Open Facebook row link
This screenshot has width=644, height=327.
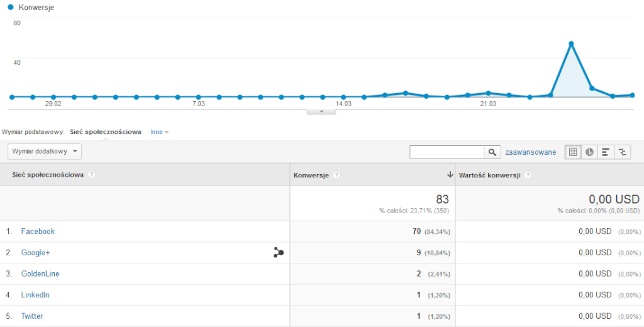(38, 231)
